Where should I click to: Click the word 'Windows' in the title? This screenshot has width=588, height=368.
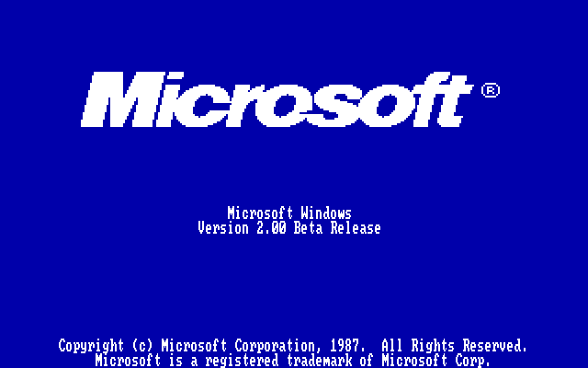pyautogui.click(x=326, y=213)
